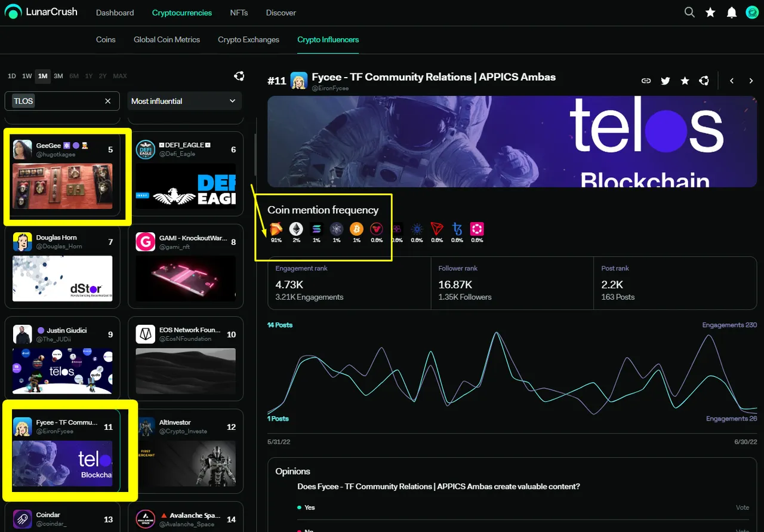Go to next influencer with right chevron
764x532 pixels.
[x=751, y=81]
